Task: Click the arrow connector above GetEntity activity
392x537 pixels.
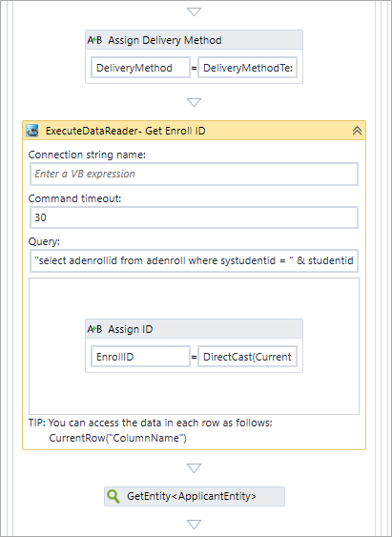Action: (195, 468)
